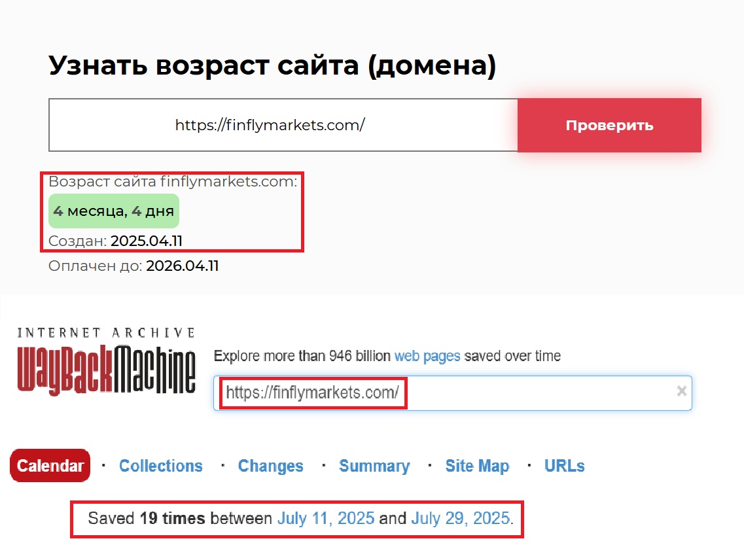Clear the search field with the X icon
The width and height of the screenshot is (744, 560).
point(681,393)
